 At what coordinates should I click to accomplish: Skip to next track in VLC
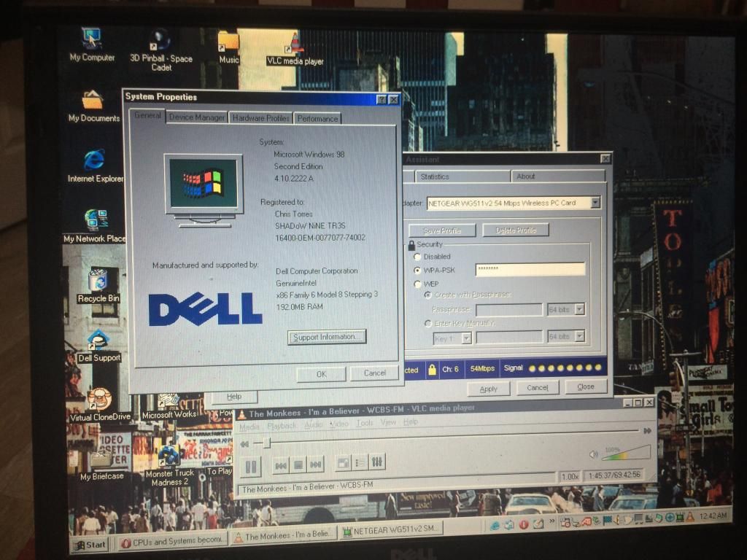315,464
